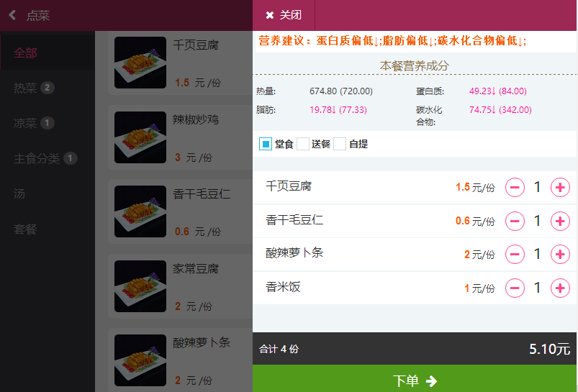Add one more 香干毛豆仁 in cart

point(560,221)
